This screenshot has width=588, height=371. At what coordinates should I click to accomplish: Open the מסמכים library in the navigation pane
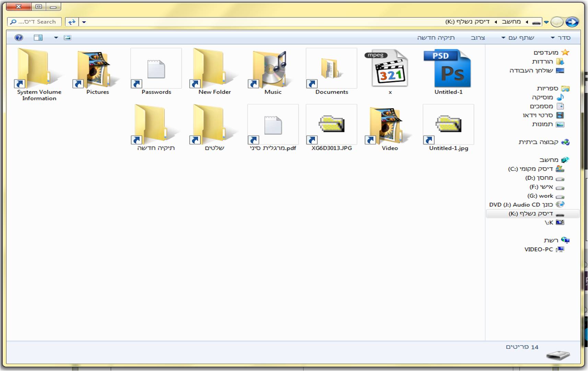[547, 106]
